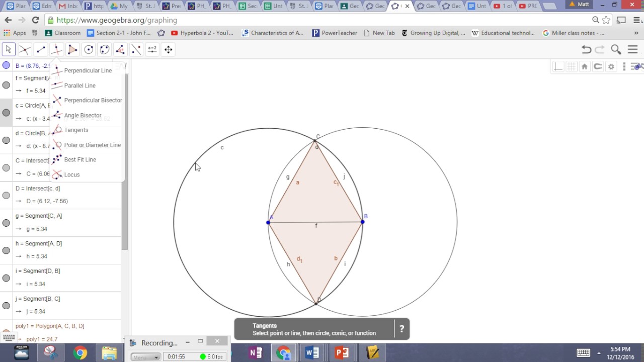The image size is (644, 362).
Task: Click the home standard view icon
Action: coord(585,66)
